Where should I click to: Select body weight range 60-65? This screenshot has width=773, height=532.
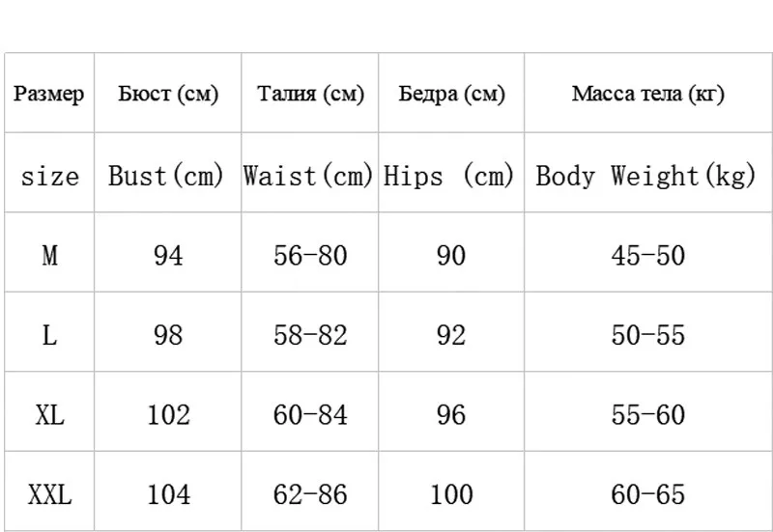[x=647, y=495]
